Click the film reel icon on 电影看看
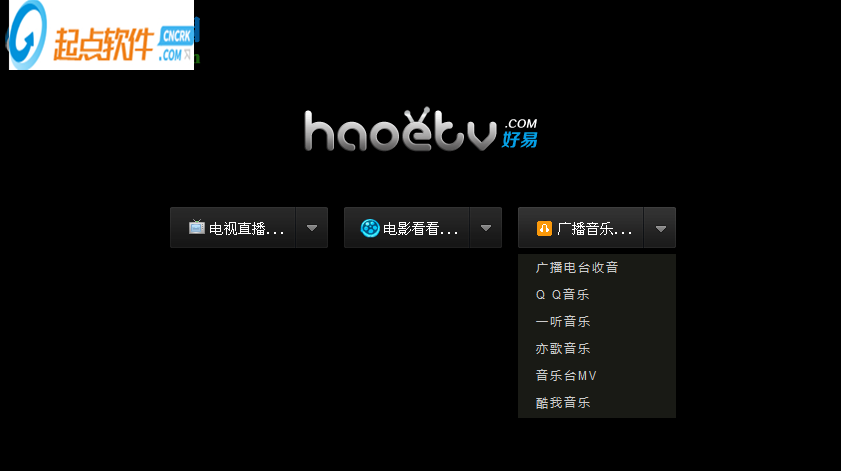Screen dimensions: 841x471 pos(370,228)
